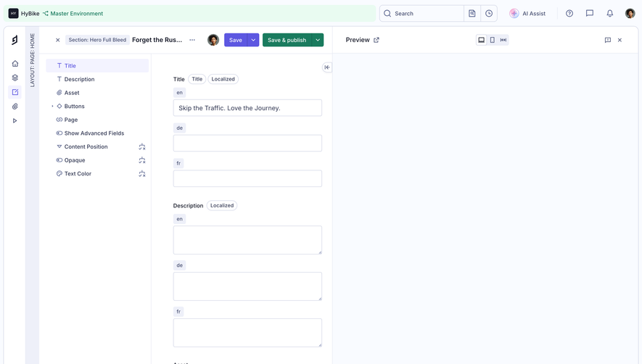Screen dimensions: 642x364
Task: Click the French (fr) Title input
Action: 247,178
